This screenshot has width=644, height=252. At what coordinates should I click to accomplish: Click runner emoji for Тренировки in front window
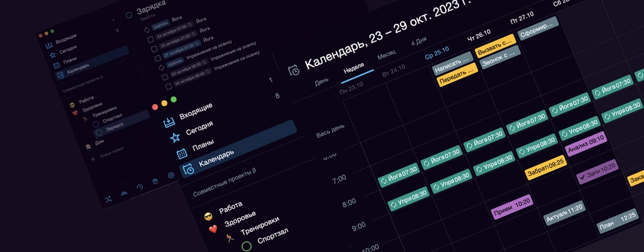[230, 238]
